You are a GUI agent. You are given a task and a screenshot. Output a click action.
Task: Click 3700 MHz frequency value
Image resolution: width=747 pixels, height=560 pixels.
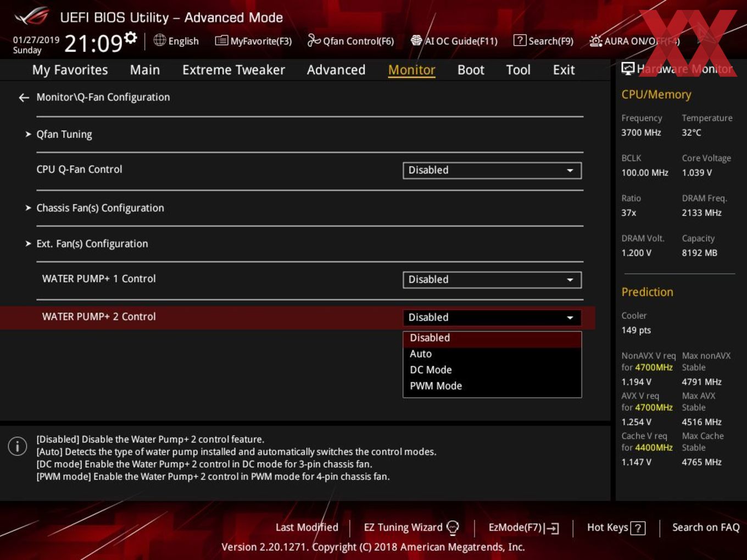[641, 133]
